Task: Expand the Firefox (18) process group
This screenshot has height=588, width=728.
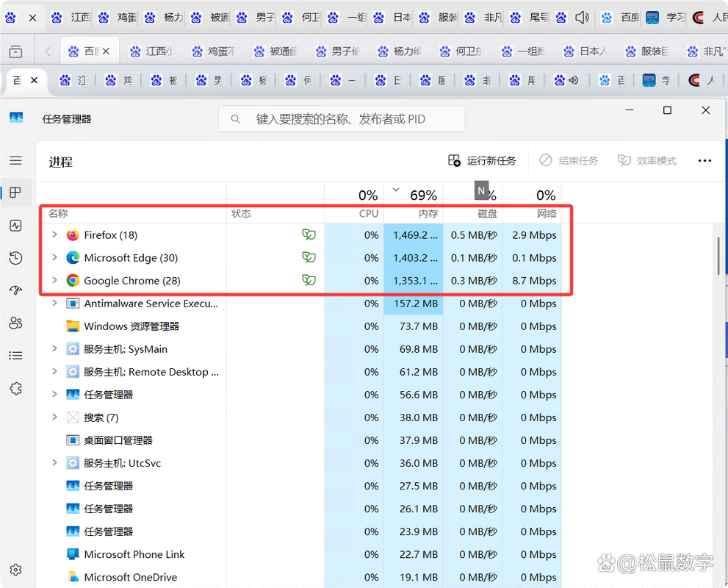Action: click(54, 234)
